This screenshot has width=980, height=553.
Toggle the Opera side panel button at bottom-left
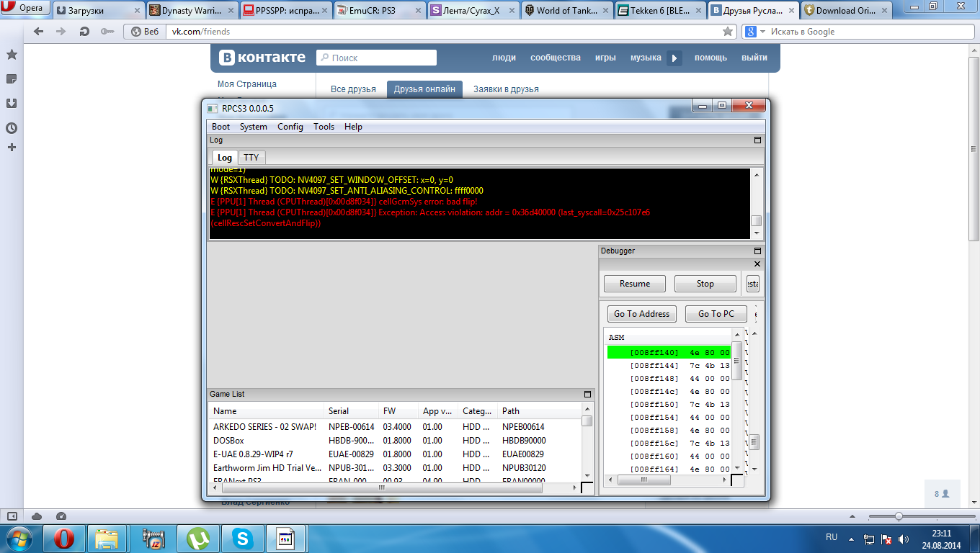pyautogui.click(x=12, y=516)
